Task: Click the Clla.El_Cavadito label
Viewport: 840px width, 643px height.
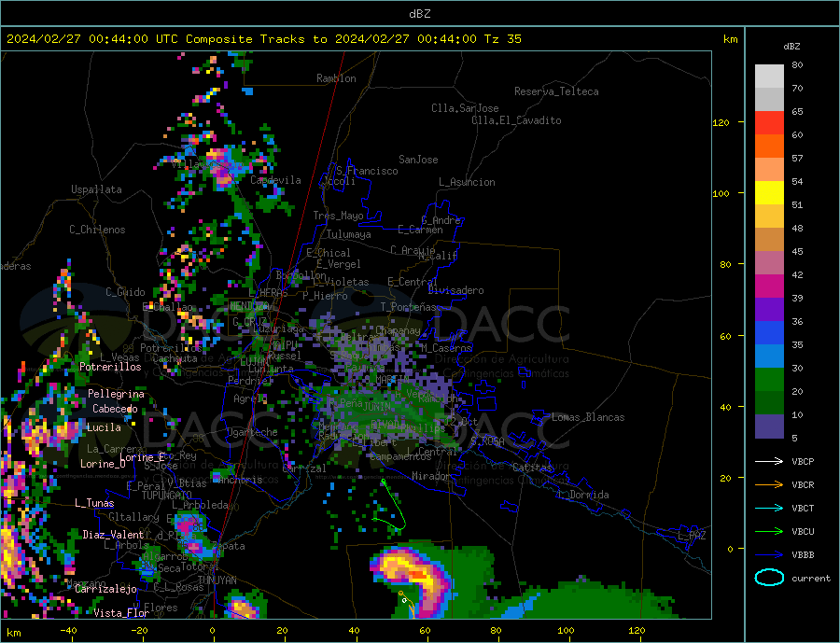Action: tap(516, 120)
